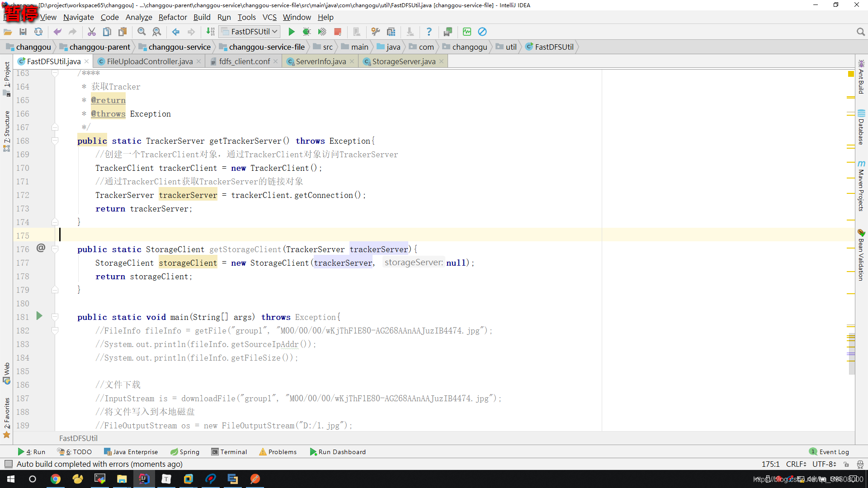Viewport: 868px width, 488px height.
Task: Collapse comment block fold at line 182
Action: pyautogui.click(x=55, y=331)
